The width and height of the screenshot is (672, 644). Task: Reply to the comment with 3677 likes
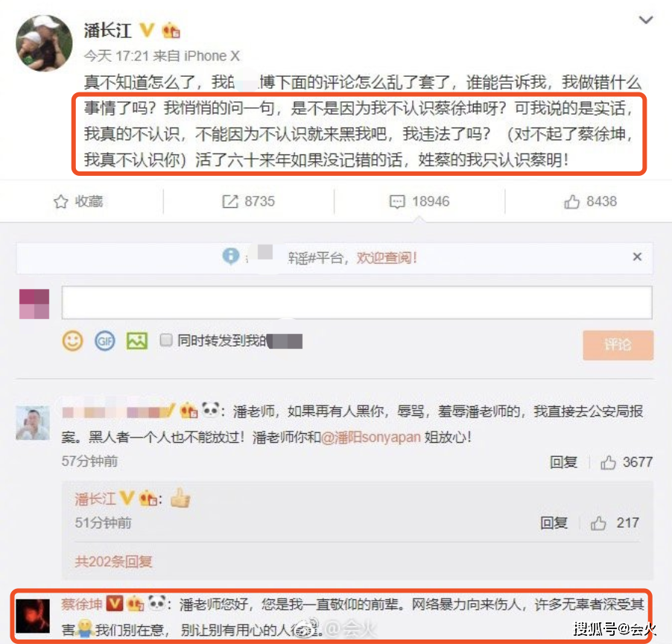[563, 462]
